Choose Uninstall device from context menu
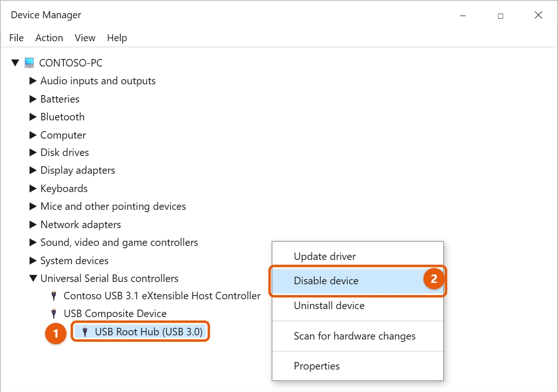This screenshot has width=558, height=392. pyautogui.click(x=358, y=306)
